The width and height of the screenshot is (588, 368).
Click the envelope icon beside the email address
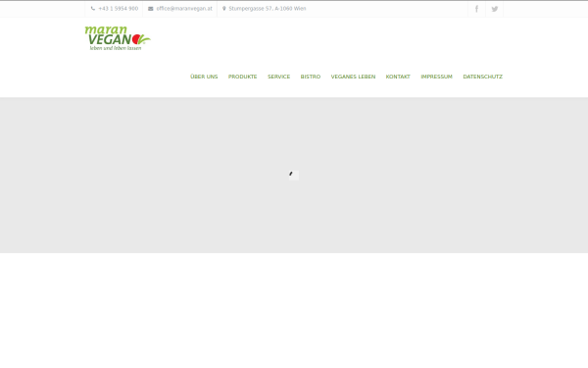coord(151,9)
